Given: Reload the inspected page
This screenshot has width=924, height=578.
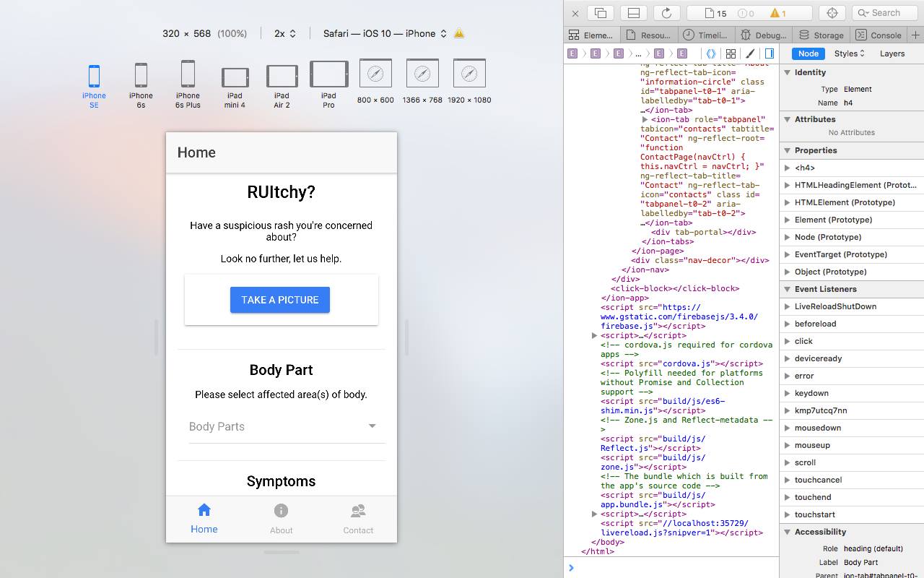Looking at the screenshot, I should [x=666, y=13].
